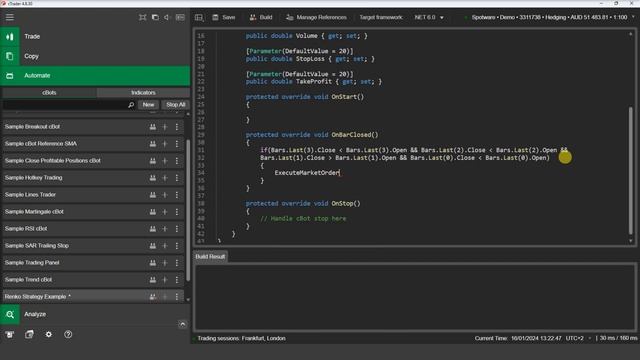Image resolution: width=640 pixels, height=360 pixels.
Task: Click the detach window icon
Action: (x=155, y=17)
